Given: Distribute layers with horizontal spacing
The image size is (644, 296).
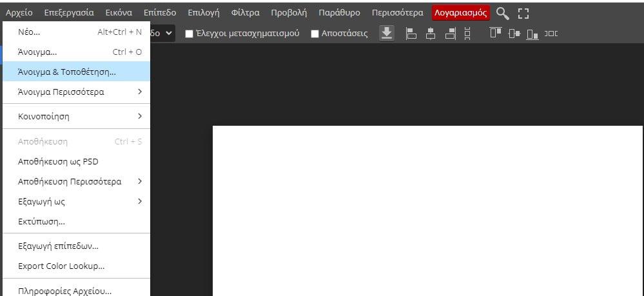Looking at the screenshot, I should (x=551, y=34).
